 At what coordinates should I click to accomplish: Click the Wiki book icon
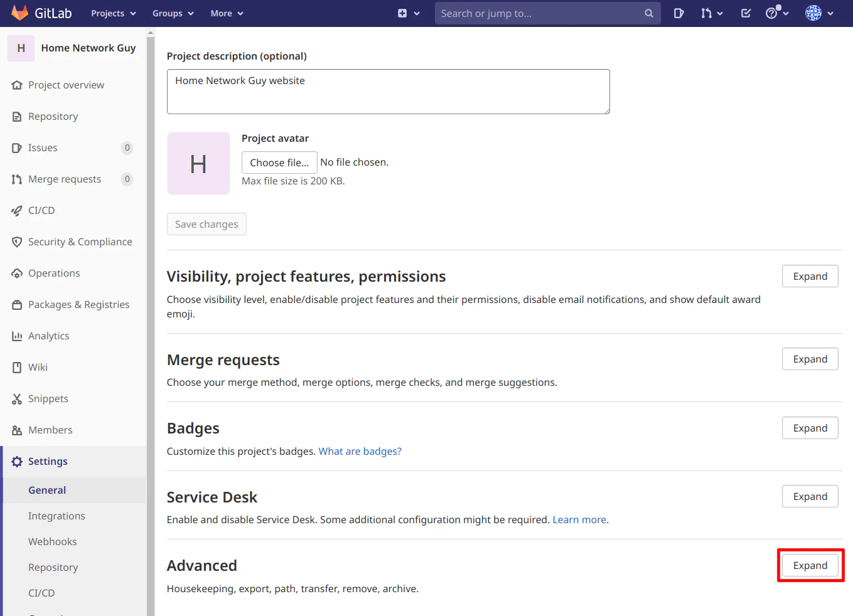pos(17,368)
